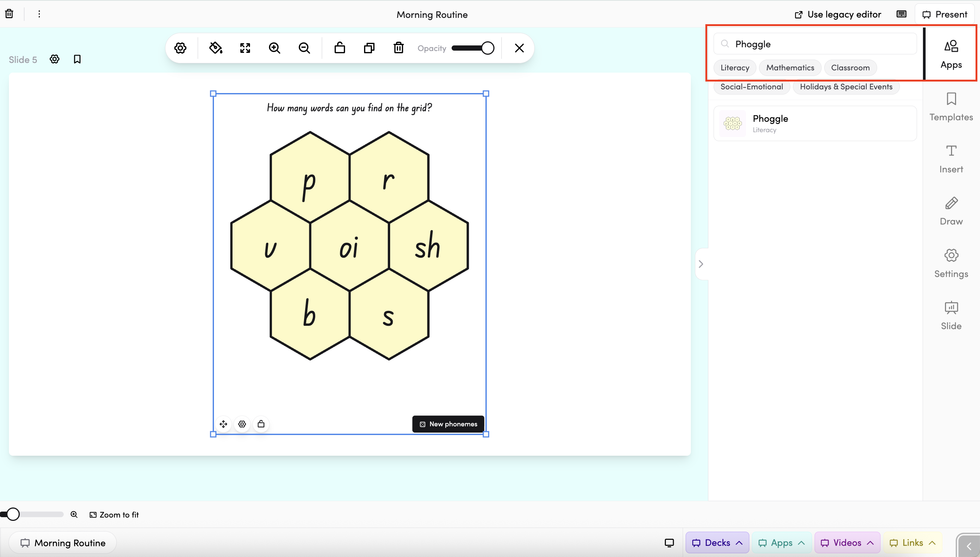This screenshot has width=980, height=557.
Task: Click the zoom in magnifier in toolbar
Action: (x=275, y=48)
